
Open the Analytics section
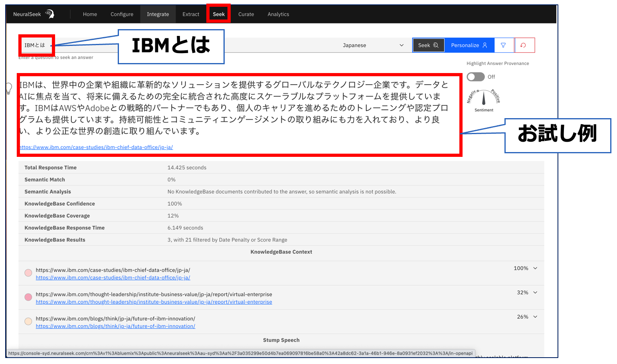pos(278,14)
